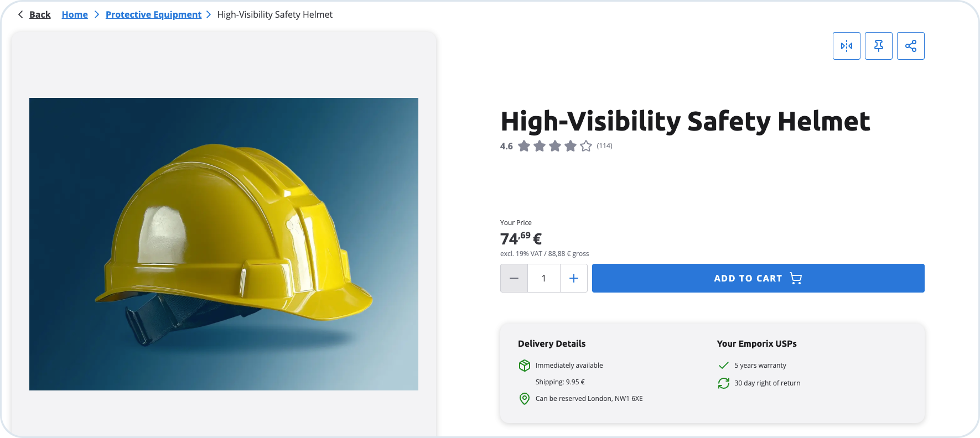Viewport: 980px width, 438px height.
Task: Click the return arrows icon
Action: coord(723,383)
